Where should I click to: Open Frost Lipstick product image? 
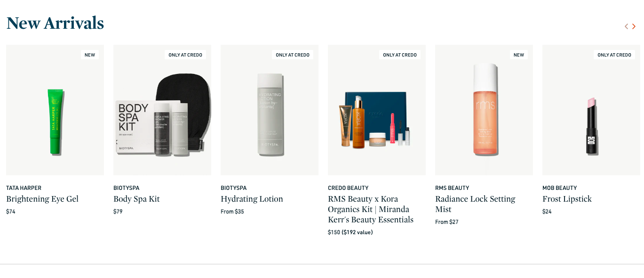591,110
